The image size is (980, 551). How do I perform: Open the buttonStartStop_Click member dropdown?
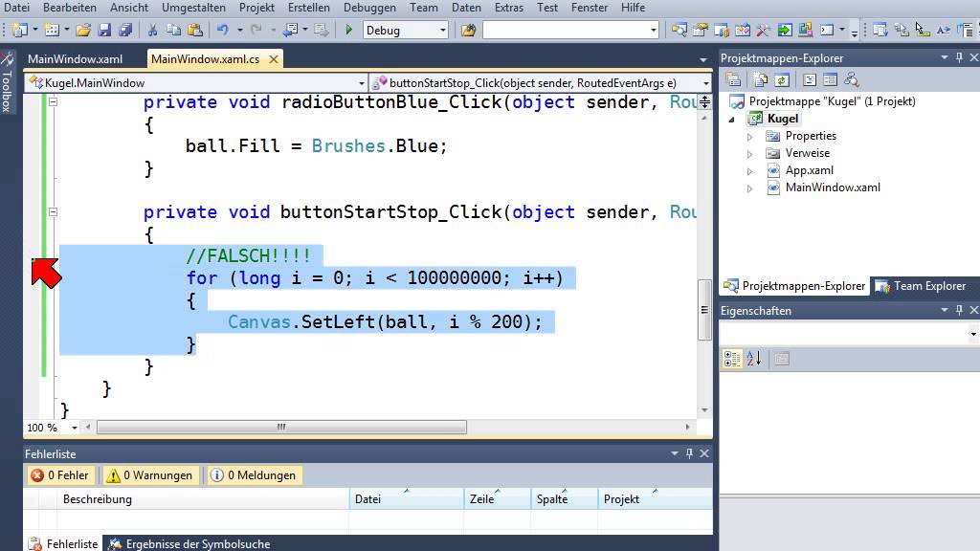tap(705, 83)
